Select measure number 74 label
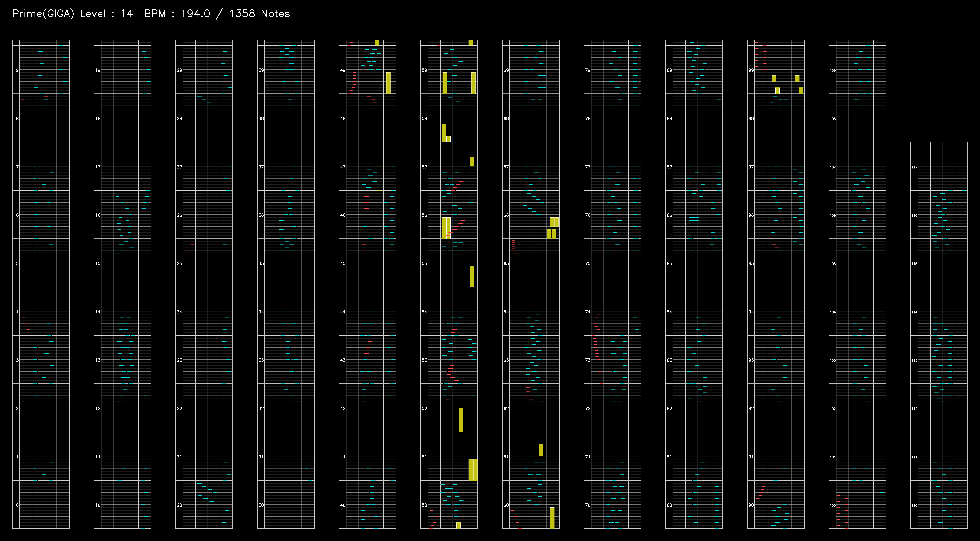 [x=588, y=311]
